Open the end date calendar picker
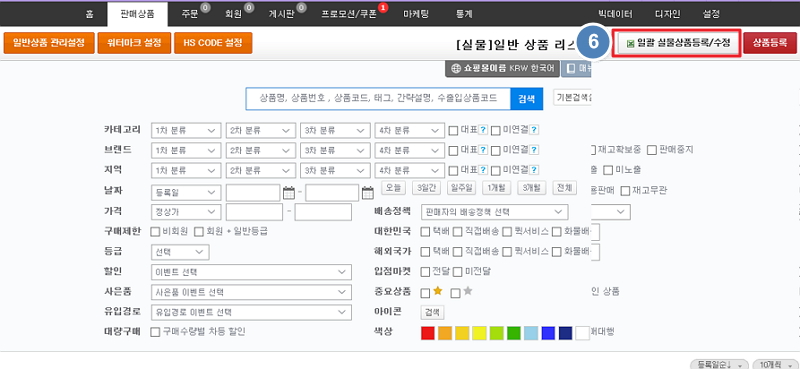Viewport: 800px width, 369px height. (368, 193)
